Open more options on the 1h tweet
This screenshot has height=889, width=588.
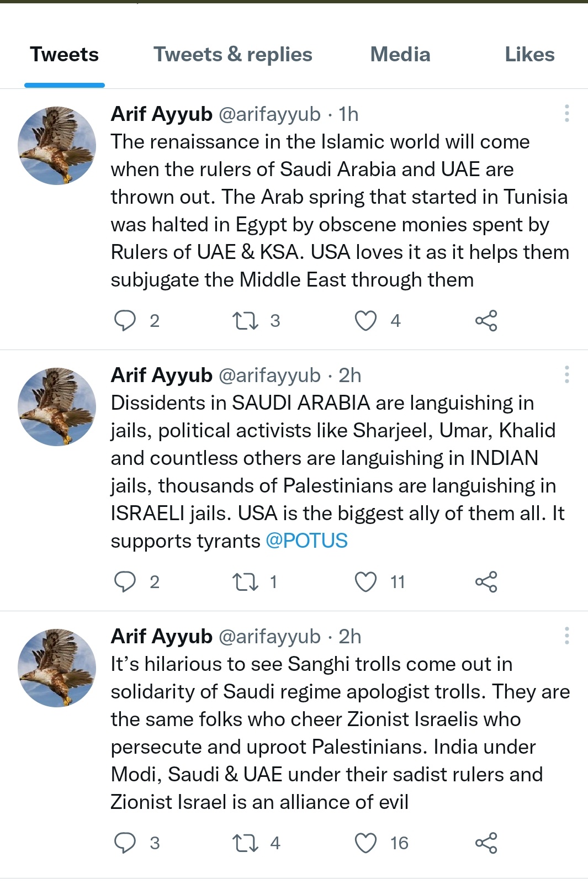pyautogui.click(x=566, y=113)
